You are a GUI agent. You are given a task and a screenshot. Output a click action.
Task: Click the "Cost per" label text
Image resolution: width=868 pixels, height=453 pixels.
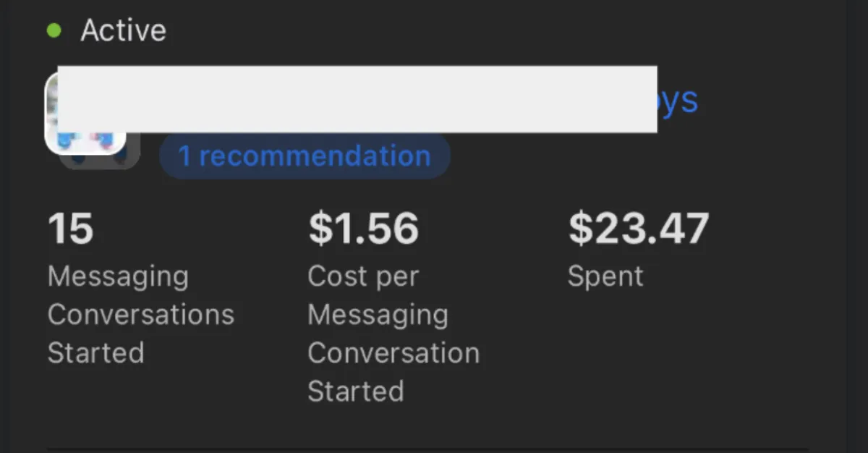tap(363, 277)
